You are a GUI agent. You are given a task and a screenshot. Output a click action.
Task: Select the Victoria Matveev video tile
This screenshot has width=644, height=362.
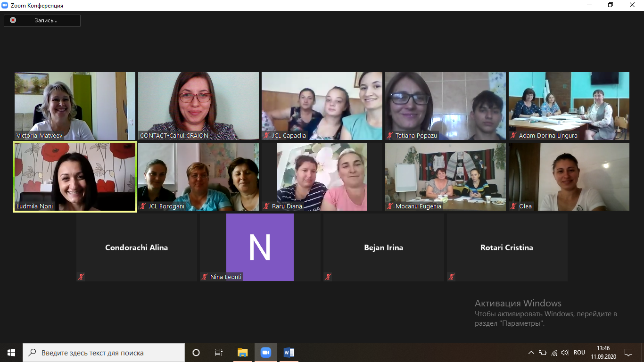point(75,106)
